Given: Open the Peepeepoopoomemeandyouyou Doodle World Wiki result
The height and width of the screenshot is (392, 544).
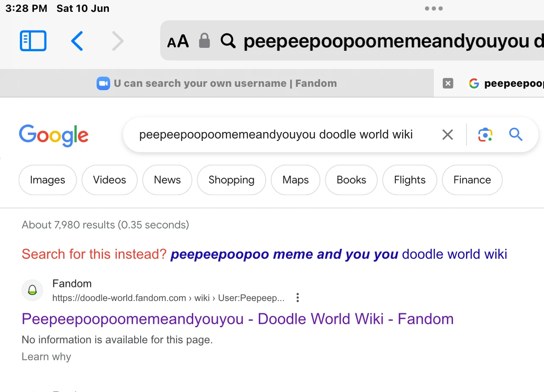Looking at the screenshot, I should pyautogui.click(x=237, y=318).
